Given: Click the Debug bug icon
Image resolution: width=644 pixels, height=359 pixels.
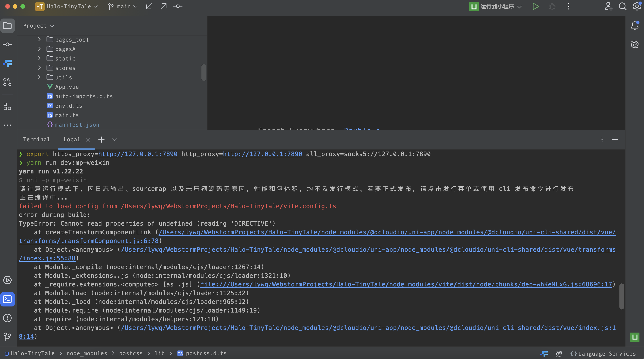Looking at the screenshot, I should coord(552,6).
